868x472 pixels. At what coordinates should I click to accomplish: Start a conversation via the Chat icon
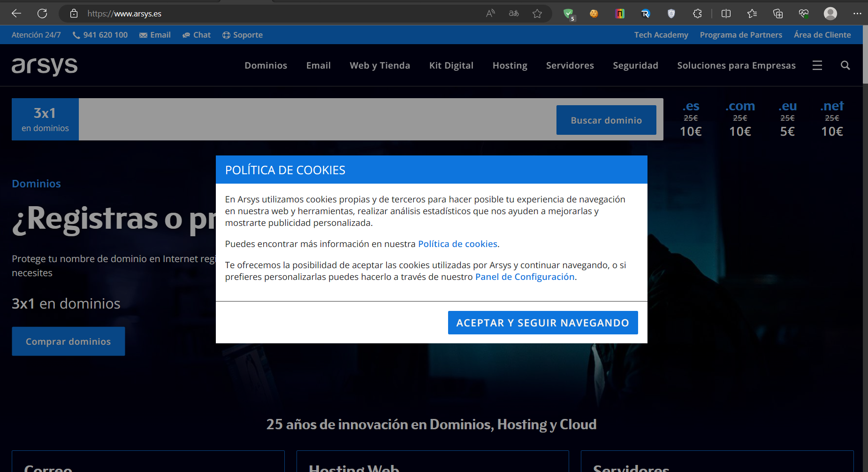click(187, 34)
